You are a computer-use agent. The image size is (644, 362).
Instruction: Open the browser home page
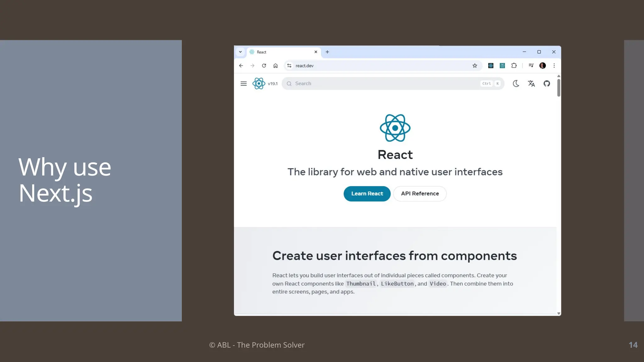275,66
